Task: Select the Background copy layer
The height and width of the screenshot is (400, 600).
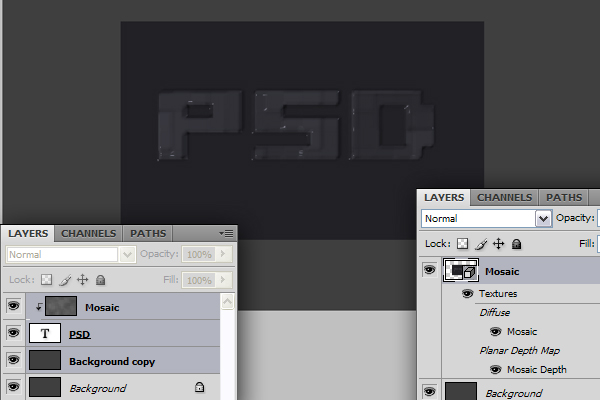Action: (123, 361)
